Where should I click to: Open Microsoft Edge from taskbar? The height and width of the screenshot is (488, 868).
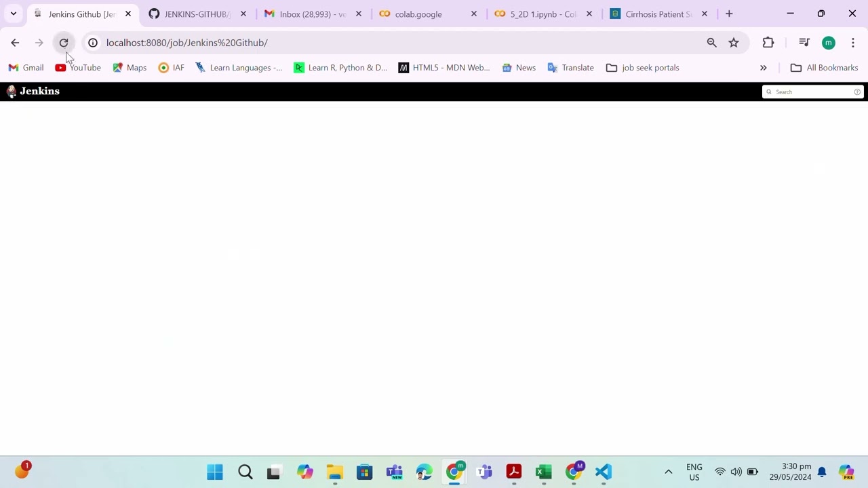(425, 472)
